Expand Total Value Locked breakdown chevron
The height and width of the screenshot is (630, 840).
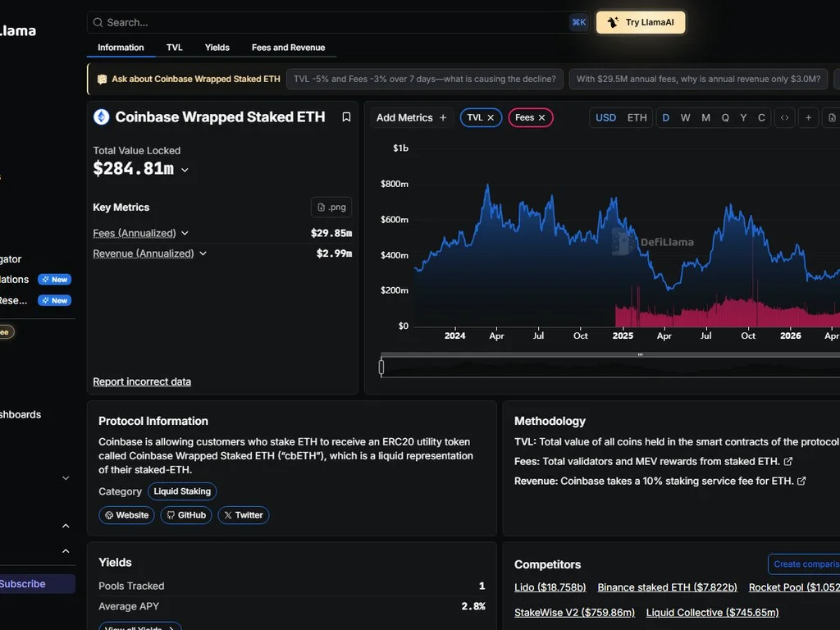[x=185, y=170]
